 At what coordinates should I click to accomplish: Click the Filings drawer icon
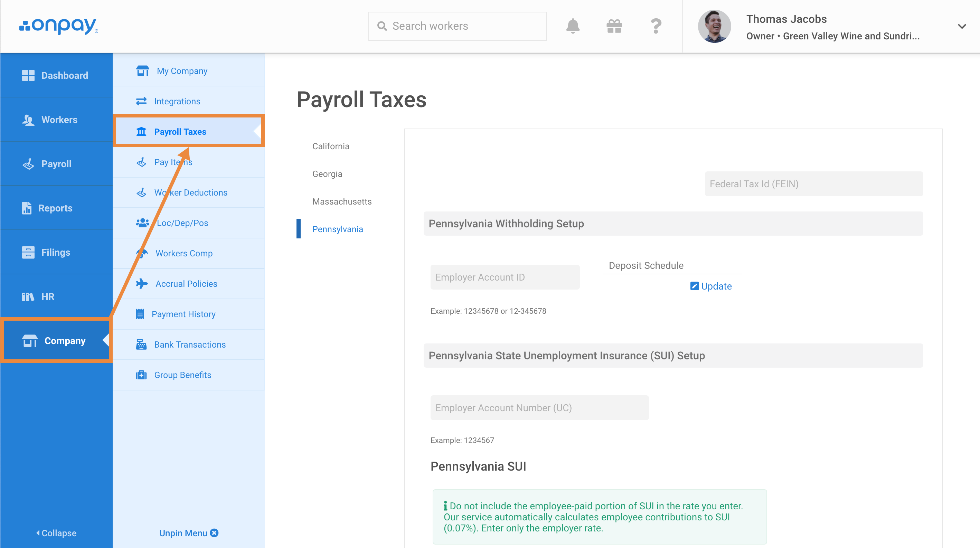tap(28, 252)
